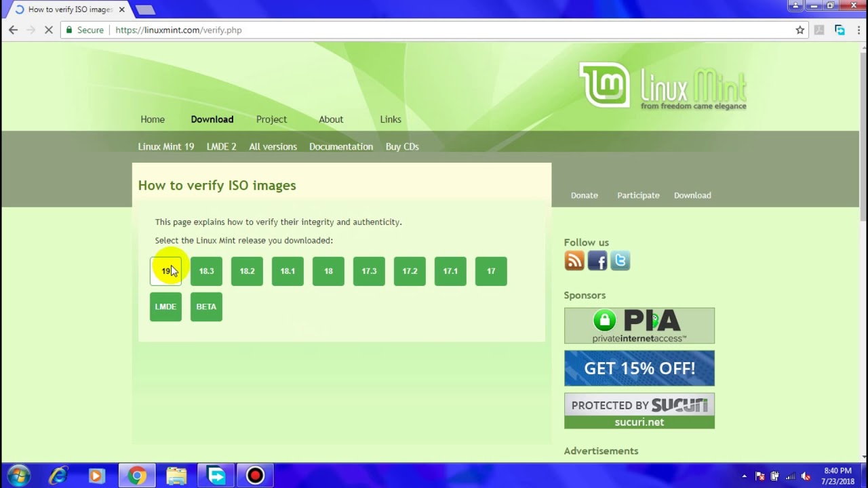The width and height of the screenshot is (868, 488).
Task: Click the Download link in right sidebar
Action: [x=692, y=195]
